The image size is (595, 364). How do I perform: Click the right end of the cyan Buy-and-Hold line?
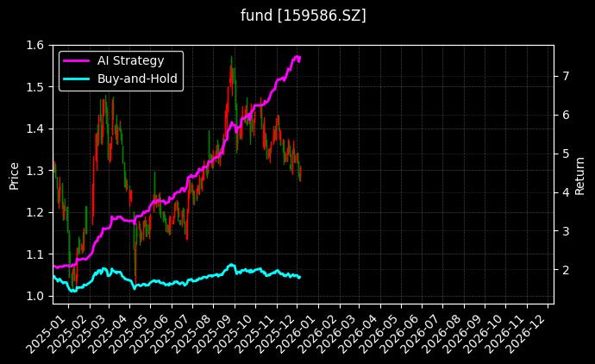pos(300,277)
